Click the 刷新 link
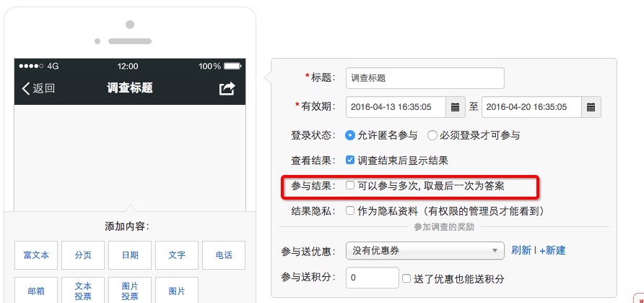The image size is (644, 303). coord(521,250)
